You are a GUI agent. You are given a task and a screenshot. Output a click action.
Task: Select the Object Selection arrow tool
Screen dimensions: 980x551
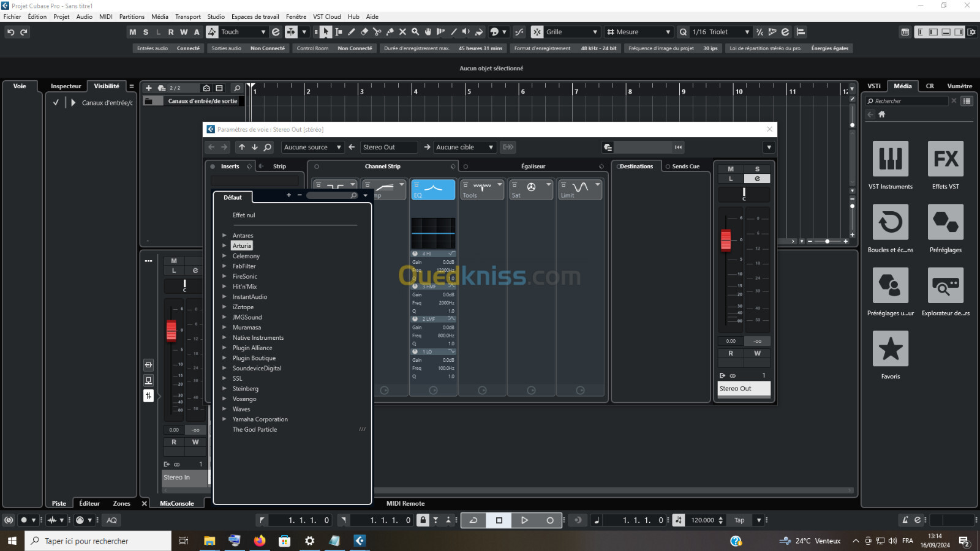[x=326, y=32]
